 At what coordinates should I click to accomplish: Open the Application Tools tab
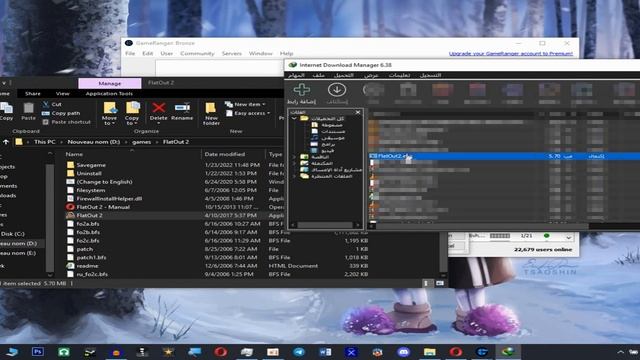pyautogui.click(x=109, y=93)
